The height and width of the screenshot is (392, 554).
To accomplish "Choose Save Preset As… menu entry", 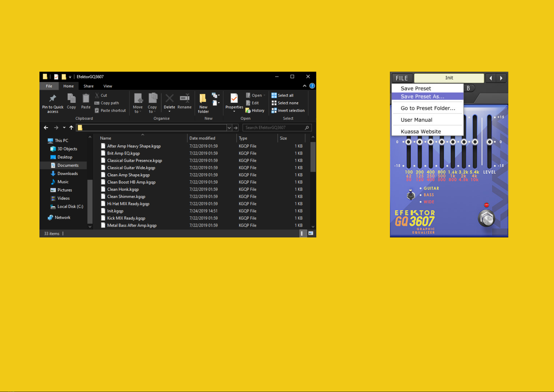I will [427, 96].
